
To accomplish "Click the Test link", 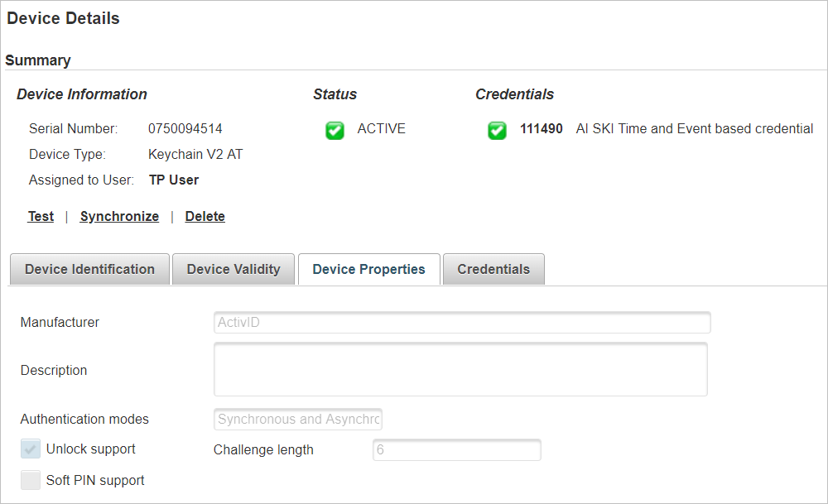I will coord(41,216).
